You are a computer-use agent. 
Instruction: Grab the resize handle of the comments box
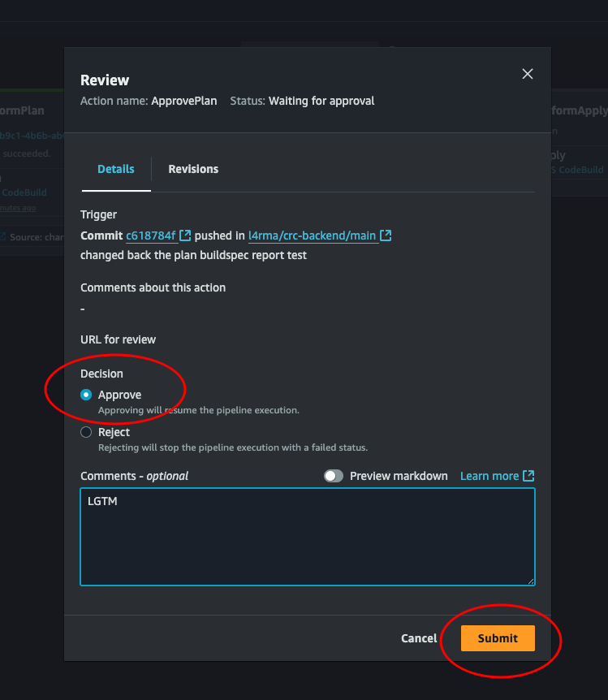click(x=530, y=581)
